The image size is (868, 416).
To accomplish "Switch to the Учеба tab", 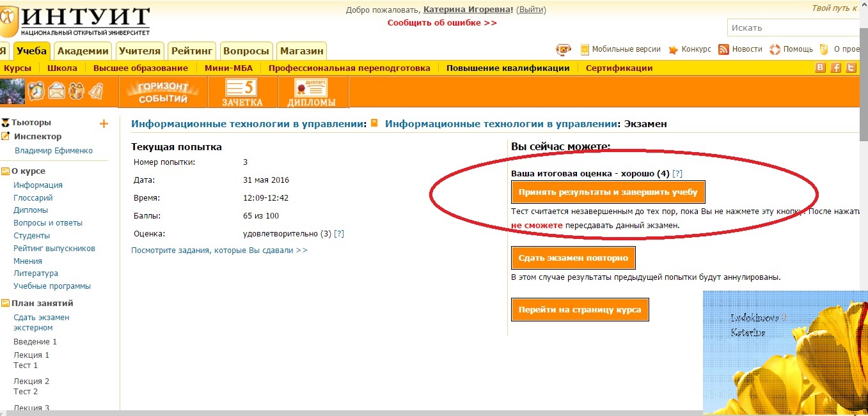I will click(32, 51).
